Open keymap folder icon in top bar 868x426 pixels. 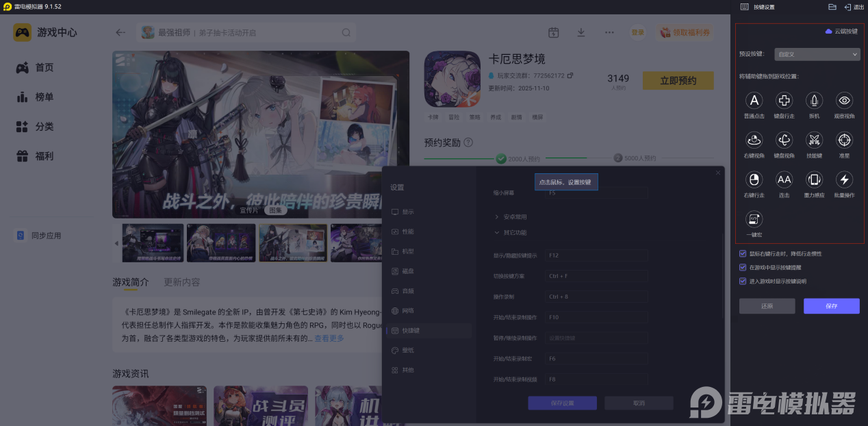click(832, 7)
